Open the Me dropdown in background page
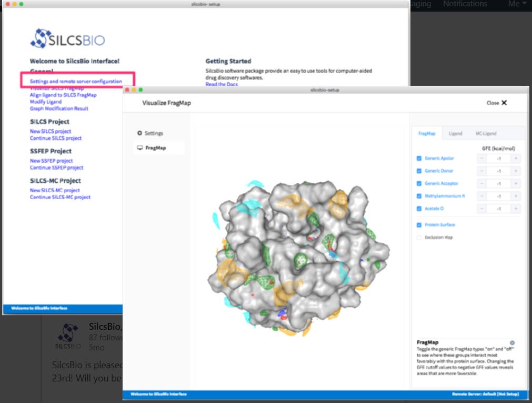 517,4
